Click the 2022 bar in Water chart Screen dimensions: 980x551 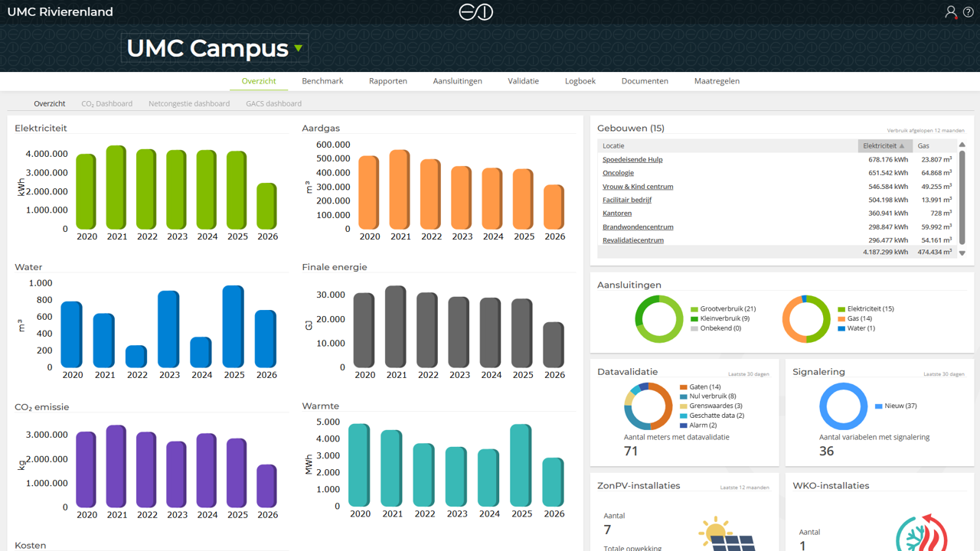137,357
